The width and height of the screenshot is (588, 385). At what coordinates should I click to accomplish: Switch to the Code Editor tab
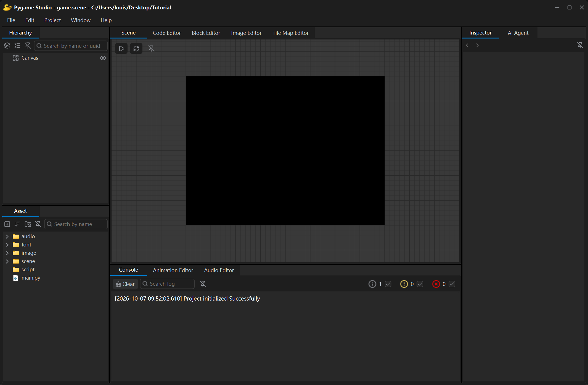[x=167, y=33]
